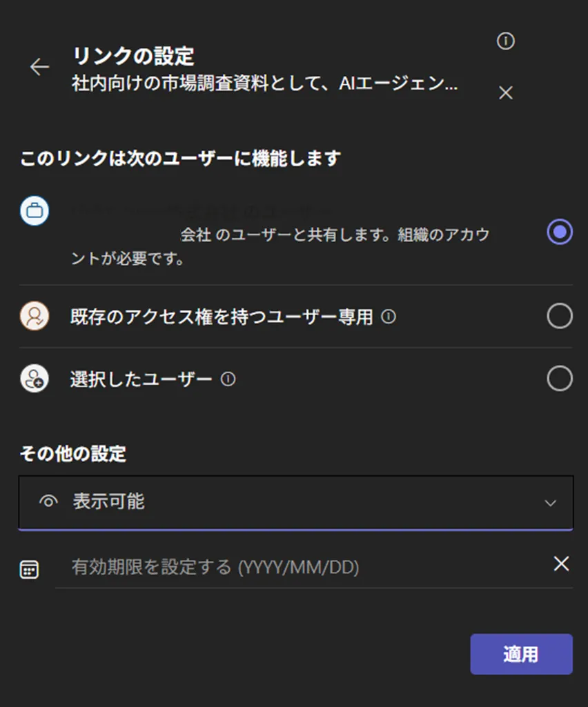
Task: Click the add-person icon beside 選択したユーザー
Action: (34, 378)
